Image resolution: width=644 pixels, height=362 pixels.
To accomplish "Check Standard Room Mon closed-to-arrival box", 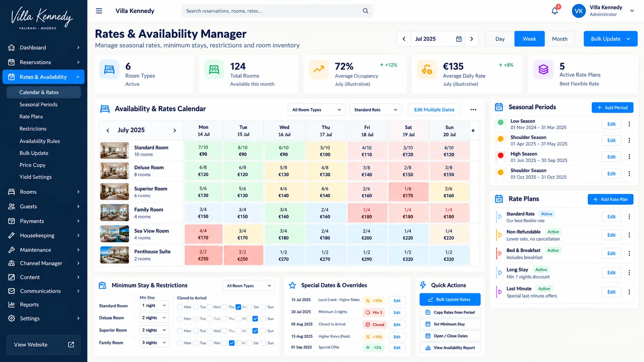I will tap(180, 307).
